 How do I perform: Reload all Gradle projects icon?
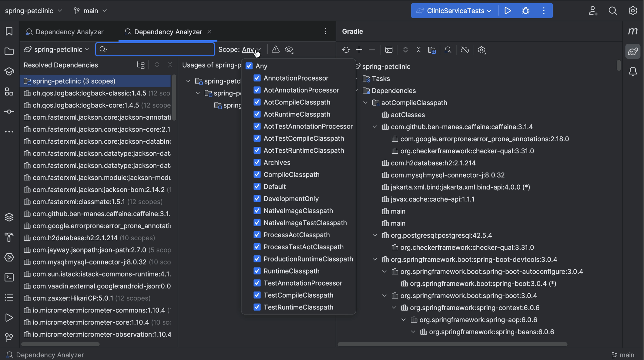[x=346, y=50]
